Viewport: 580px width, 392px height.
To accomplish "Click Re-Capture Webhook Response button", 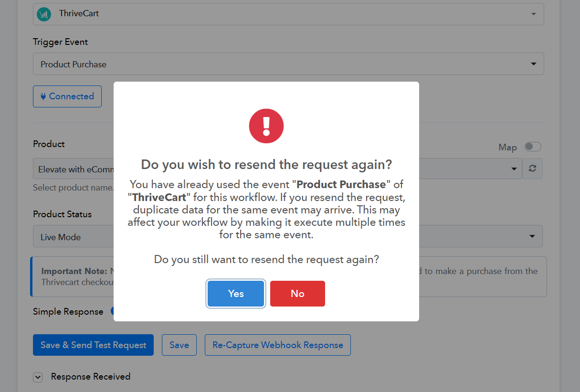I will [278, 345].
